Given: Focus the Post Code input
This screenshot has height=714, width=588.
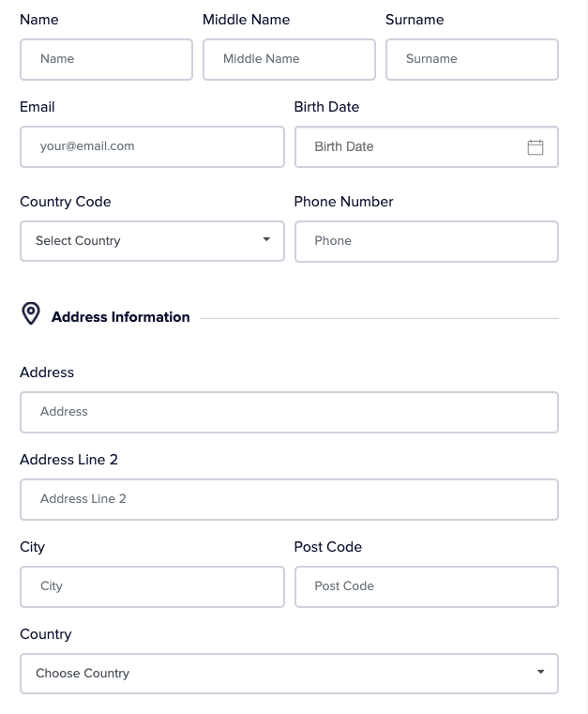Looking at the screenshot, I should (427, 587).
